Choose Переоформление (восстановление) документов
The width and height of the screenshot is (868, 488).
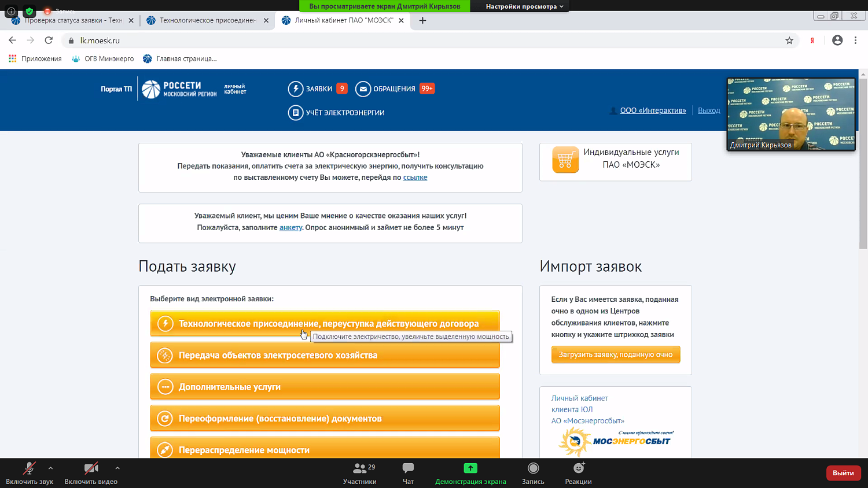pyautogui.click(x=325, y=418)
